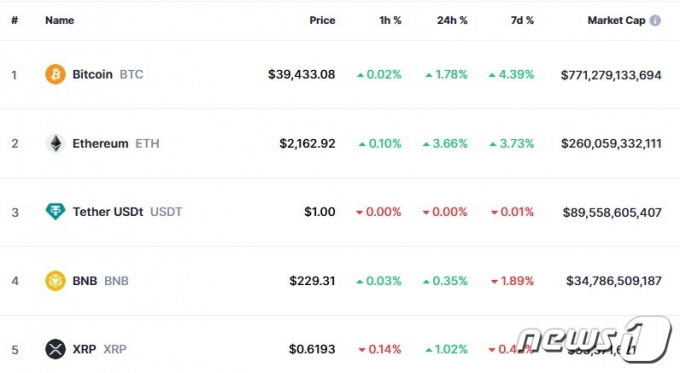Click Ethereum market cap $260,059,332,111
Image resolution: width=680 pixels, height=373 pixels.
pyautogui.click(x=611, y=144)
